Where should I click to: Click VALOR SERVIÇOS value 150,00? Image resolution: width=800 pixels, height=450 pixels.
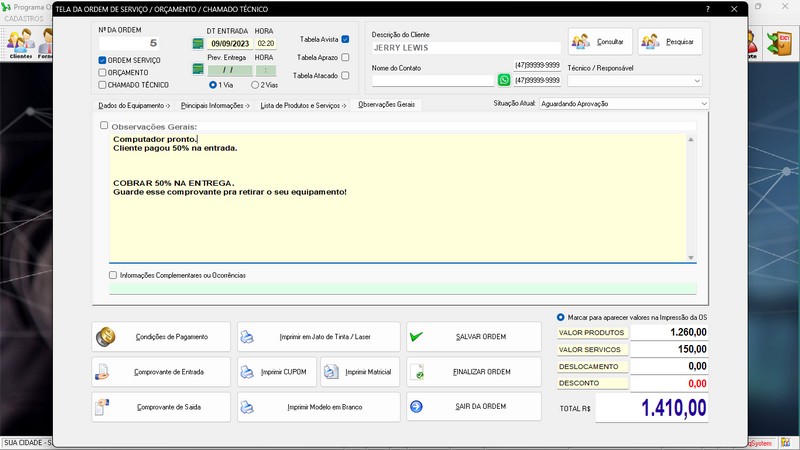click(669, 349)
